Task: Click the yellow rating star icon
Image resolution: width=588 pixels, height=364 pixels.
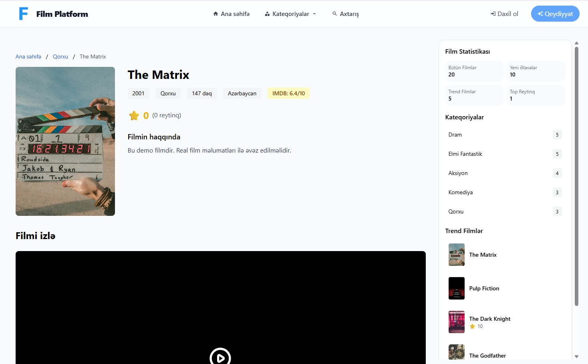Action: pyautogui.click(x=134, y=116)
